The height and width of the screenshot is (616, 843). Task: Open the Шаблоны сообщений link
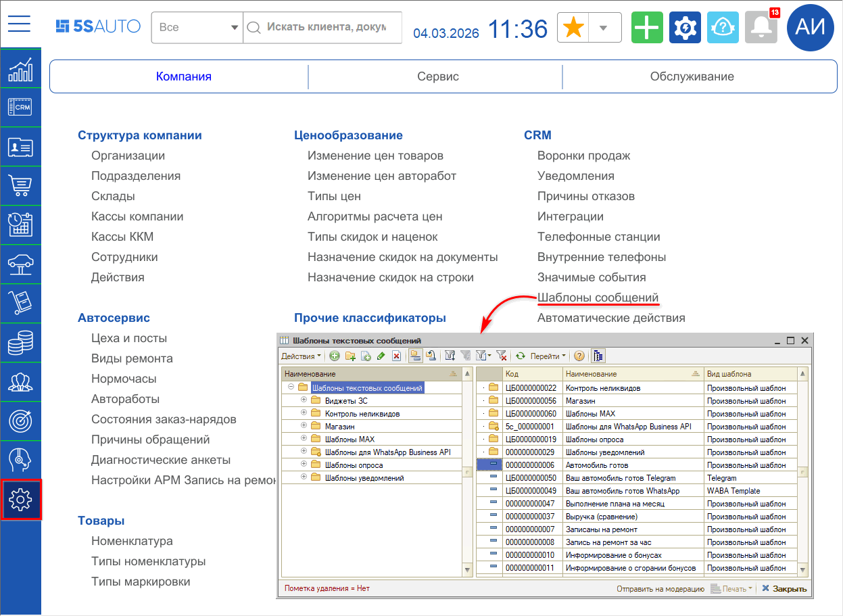tap(598, 298)
